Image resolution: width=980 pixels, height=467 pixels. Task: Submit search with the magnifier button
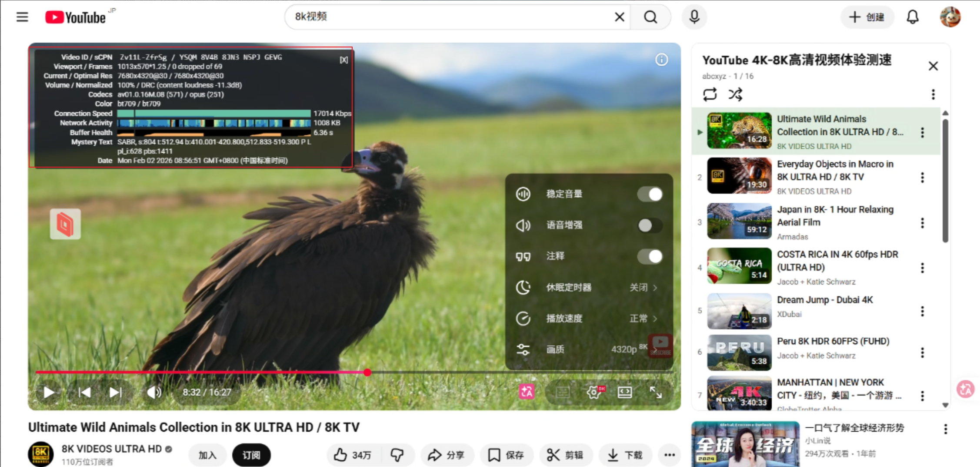(650, 17)
